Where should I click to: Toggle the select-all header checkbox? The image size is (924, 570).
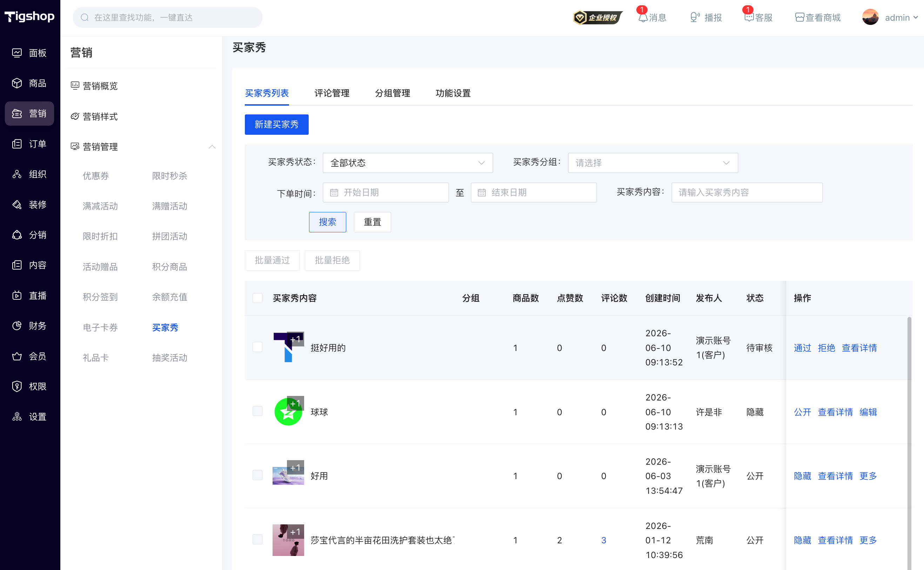click(257, 298)
